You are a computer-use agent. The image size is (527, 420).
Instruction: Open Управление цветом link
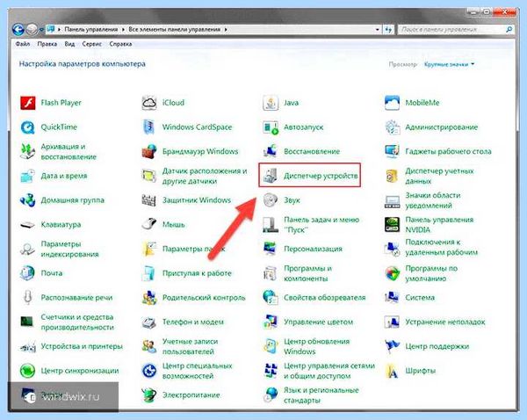coord(318,322)
